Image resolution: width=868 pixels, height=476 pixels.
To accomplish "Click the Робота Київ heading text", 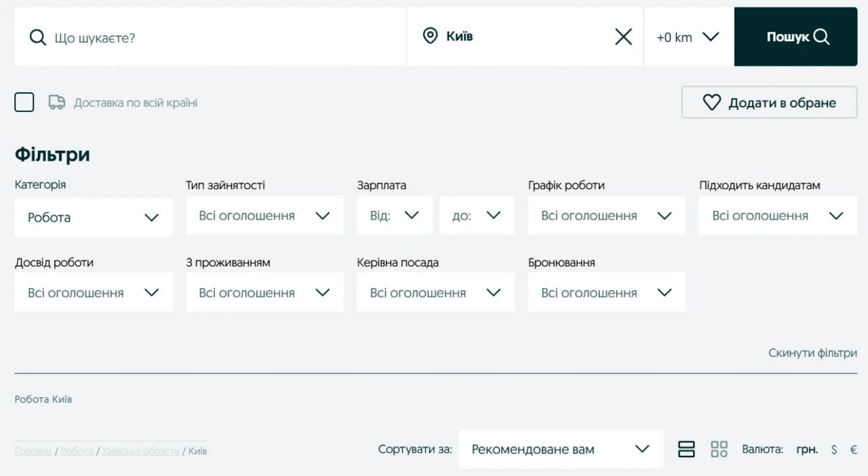I will pos(43,399).
